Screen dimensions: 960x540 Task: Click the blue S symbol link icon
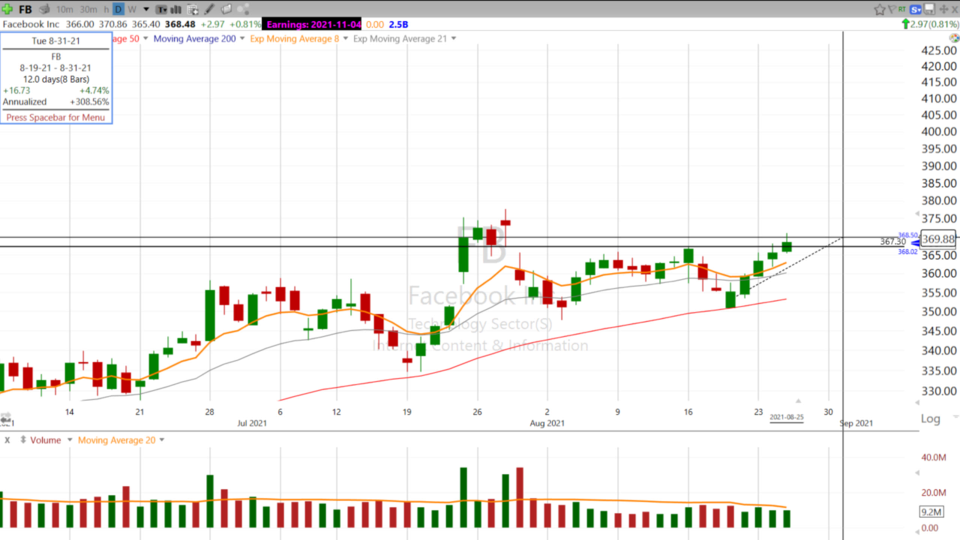pos(915,9)
